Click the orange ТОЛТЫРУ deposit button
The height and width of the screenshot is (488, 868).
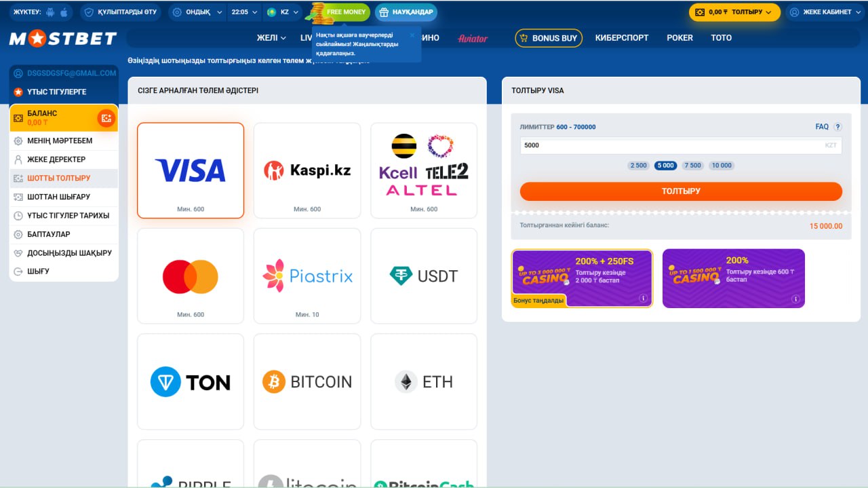tap(681, 191)
